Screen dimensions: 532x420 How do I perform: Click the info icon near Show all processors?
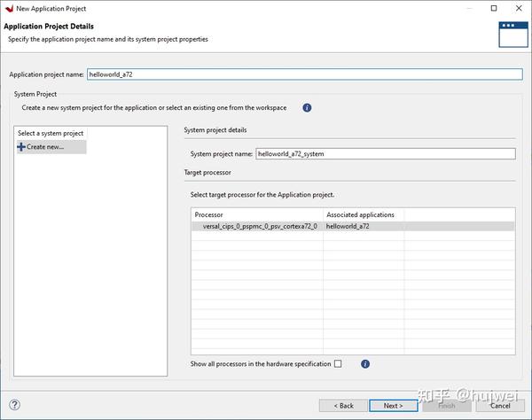pyautogui.click(x=364, y=363)
